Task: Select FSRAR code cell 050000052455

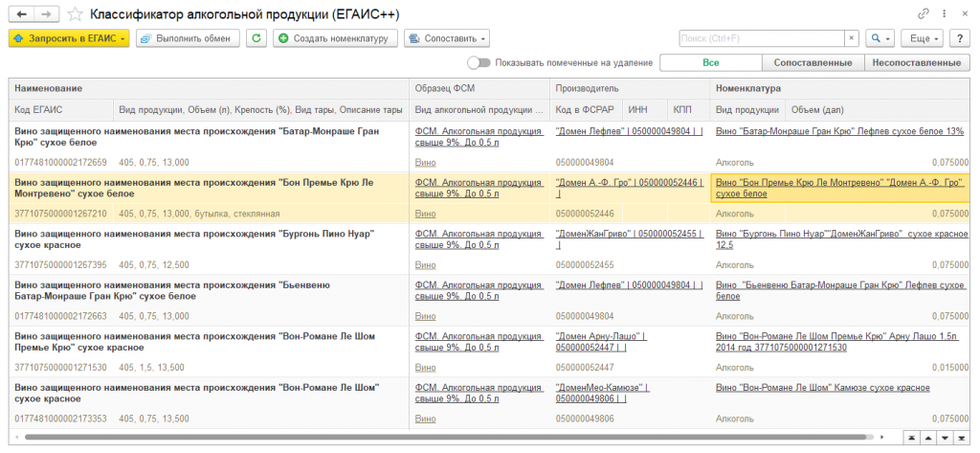Action: click(587, 264)
